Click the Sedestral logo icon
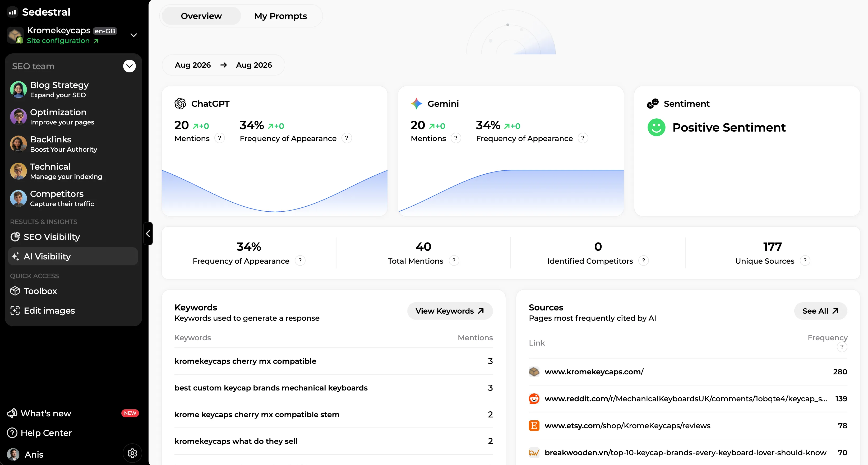The image size is (868, 465). coord(13,12)
